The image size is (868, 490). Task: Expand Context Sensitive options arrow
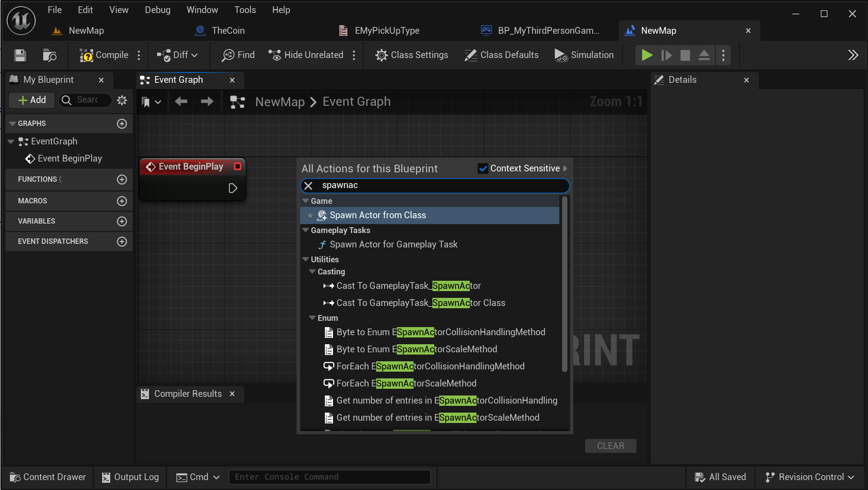[x=565, y=169]
